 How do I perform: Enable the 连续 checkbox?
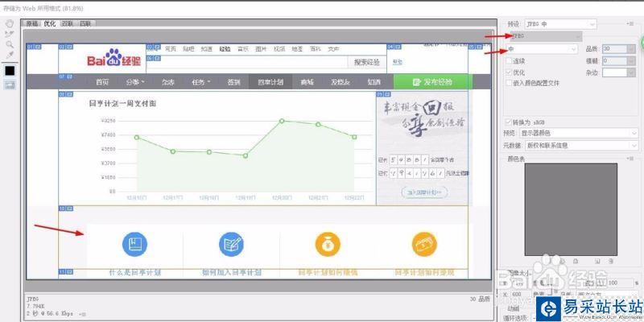pos(510,61)
